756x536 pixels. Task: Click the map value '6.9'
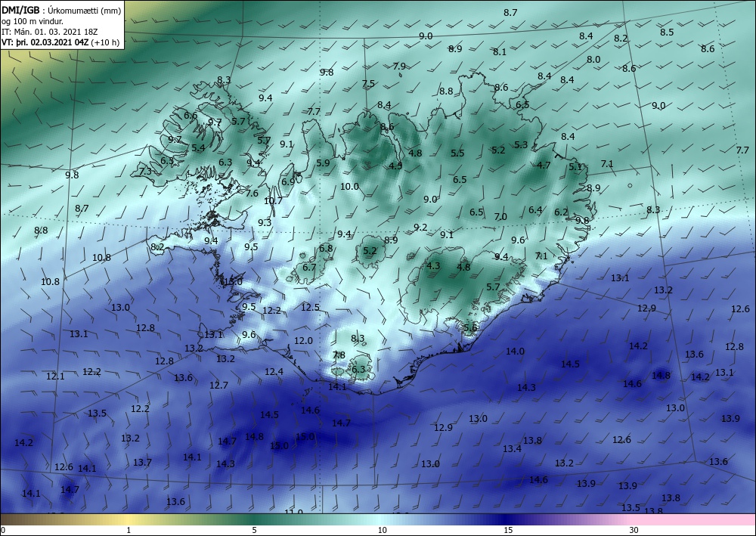click(288, 182)
